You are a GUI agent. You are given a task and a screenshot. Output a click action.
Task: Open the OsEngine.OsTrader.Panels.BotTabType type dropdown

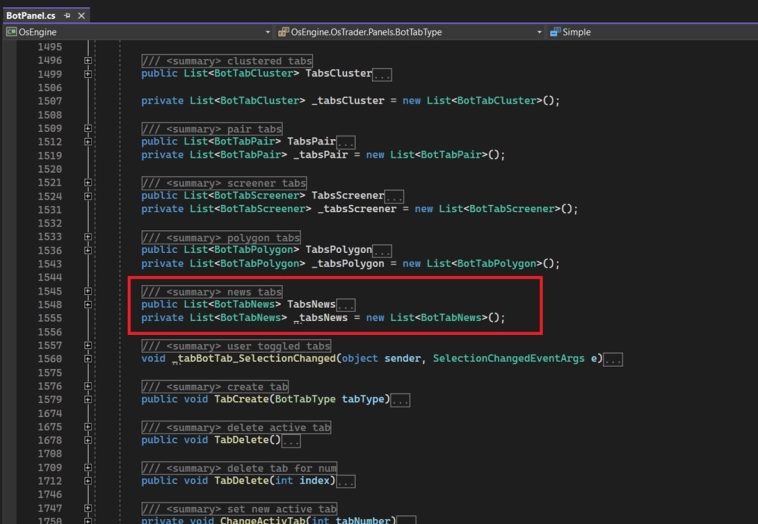click(x=410, y=32)
